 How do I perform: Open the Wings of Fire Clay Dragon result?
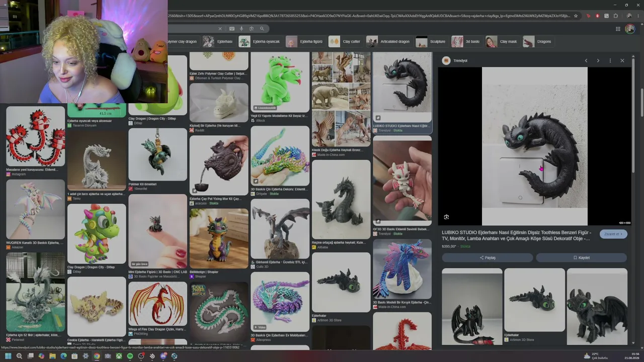[x=157, y=309]
